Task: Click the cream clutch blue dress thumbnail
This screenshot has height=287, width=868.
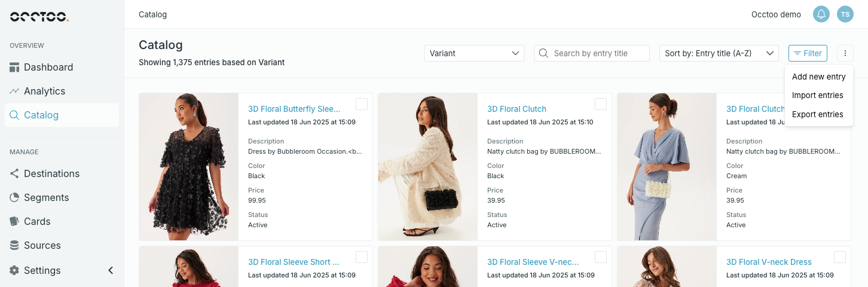Action: 667,167
